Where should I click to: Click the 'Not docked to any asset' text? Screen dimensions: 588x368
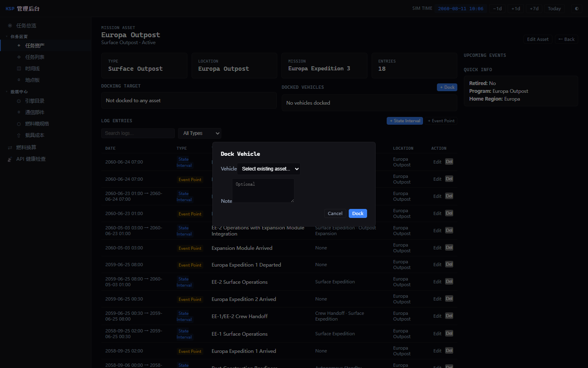tap(133, 101)
